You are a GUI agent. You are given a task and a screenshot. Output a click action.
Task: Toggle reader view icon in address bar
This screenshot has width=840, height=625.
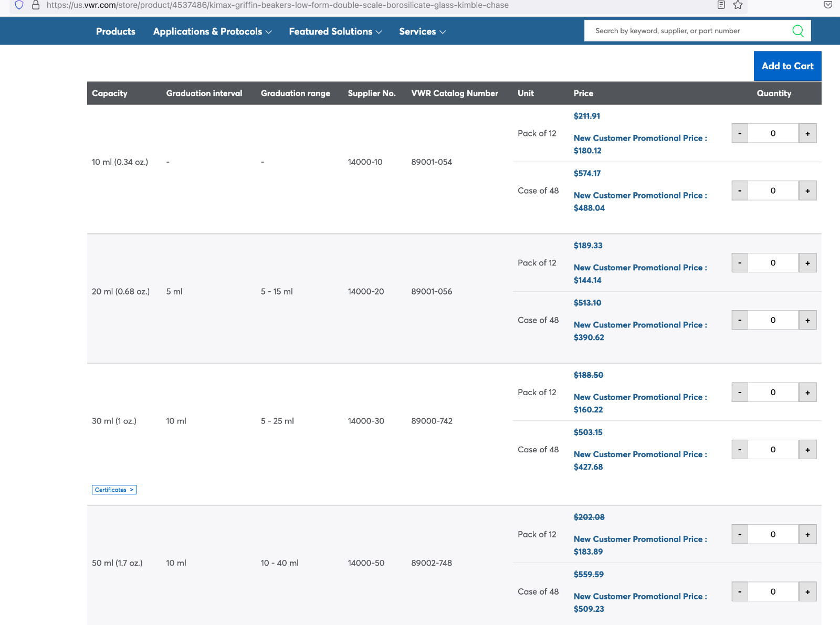click(721, 5)
